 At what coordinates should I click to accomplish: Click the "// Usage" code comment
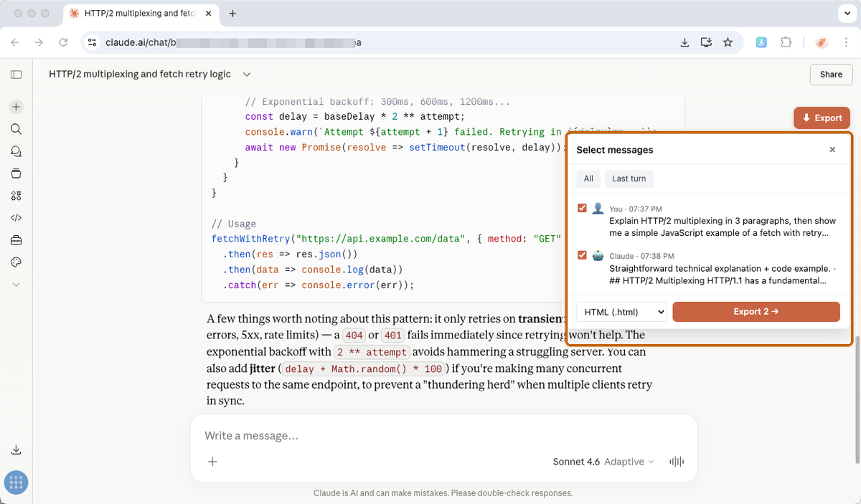point(234,224)
